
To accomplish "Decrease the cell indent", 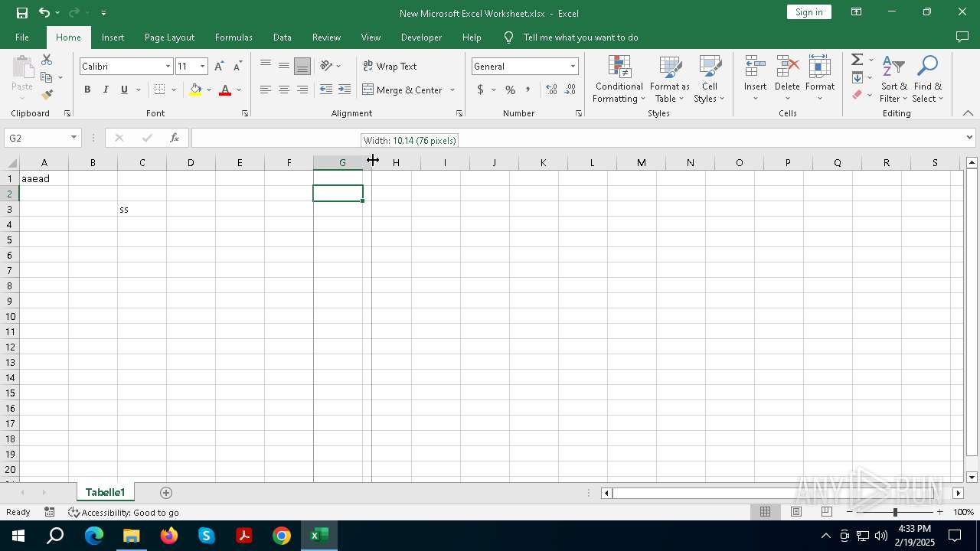I will [x=326, y=90].
